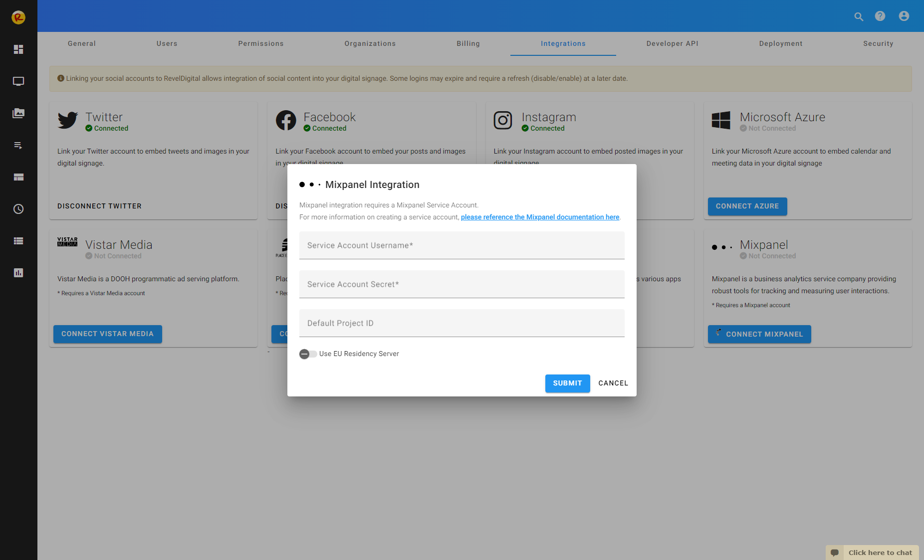Image resolution: width=924 pixels, height=560 pixels.
Task: Open the devices monitor icon in sidebar
Action: [18, 81]
